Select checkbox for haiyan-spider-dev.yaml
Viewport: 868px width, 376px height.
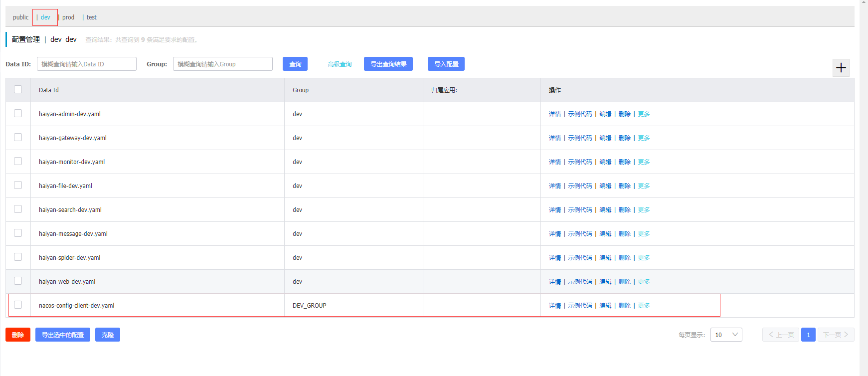18,257
